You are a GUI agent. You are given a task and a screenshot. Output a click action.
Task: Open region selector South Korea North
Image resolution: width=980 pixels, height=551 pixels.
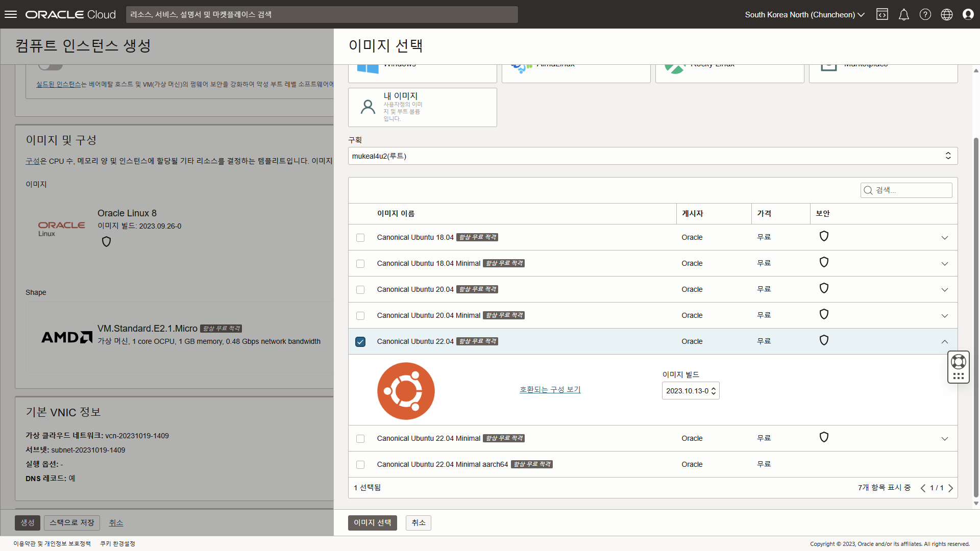pos(804,14)
